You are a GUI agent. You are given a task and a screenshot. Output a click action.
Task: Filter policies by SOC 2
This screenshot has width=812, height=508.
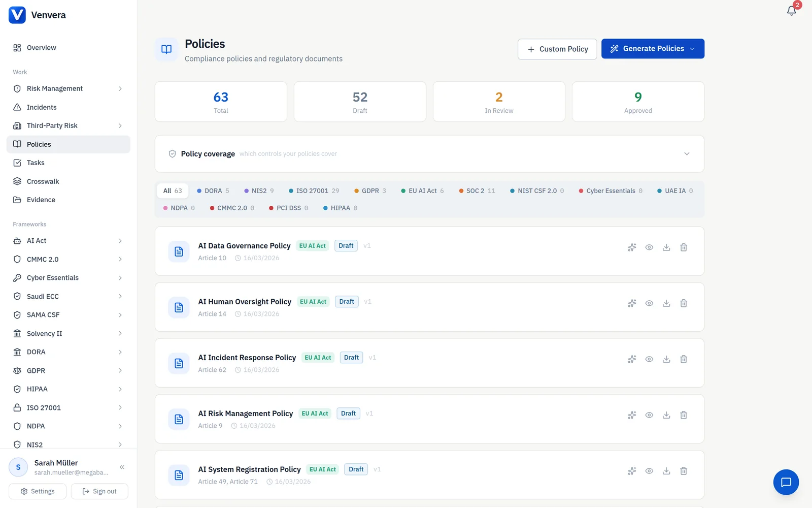click(477, 190)
